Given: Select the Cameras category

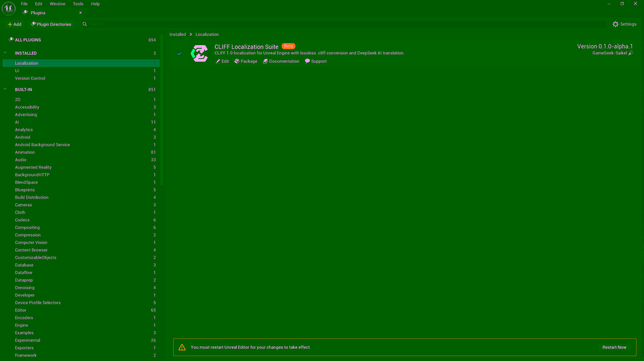Looking at the screenshot, I should 81,205.
